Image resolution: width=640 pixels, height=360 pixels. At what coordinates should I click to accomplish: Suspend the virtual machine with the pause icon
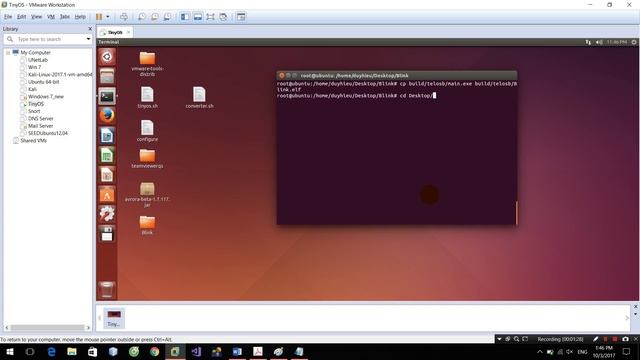tap(99, 17)
